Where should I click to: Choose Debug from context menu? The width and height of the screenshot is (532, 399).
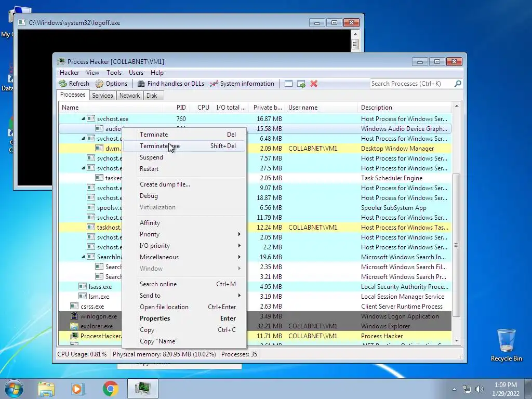point(184,196)
